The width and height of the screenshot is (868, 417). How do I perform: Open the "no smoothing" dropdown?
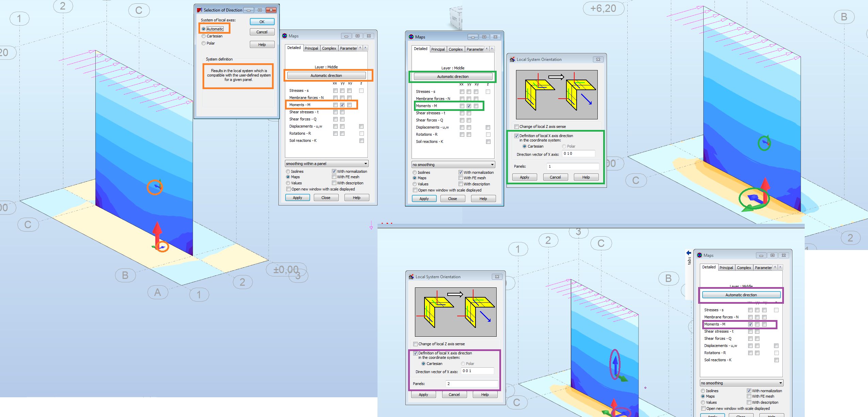pos(453,164)
